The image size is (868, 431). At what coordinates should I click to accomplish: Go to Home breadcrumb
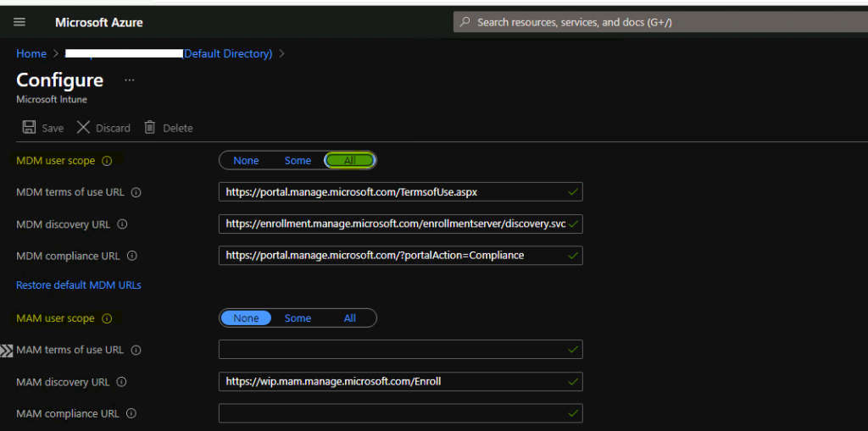pyautogui.click(x=31, y=53)
